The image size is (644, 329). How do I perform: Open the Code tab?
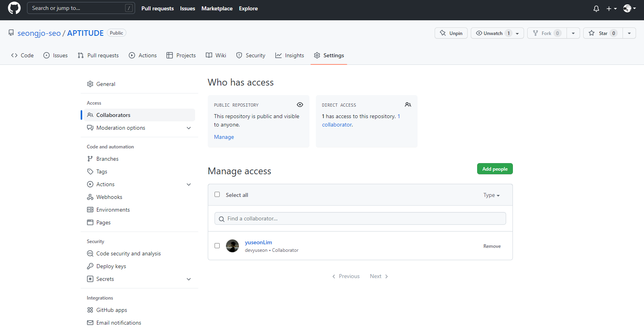point(22,55)
